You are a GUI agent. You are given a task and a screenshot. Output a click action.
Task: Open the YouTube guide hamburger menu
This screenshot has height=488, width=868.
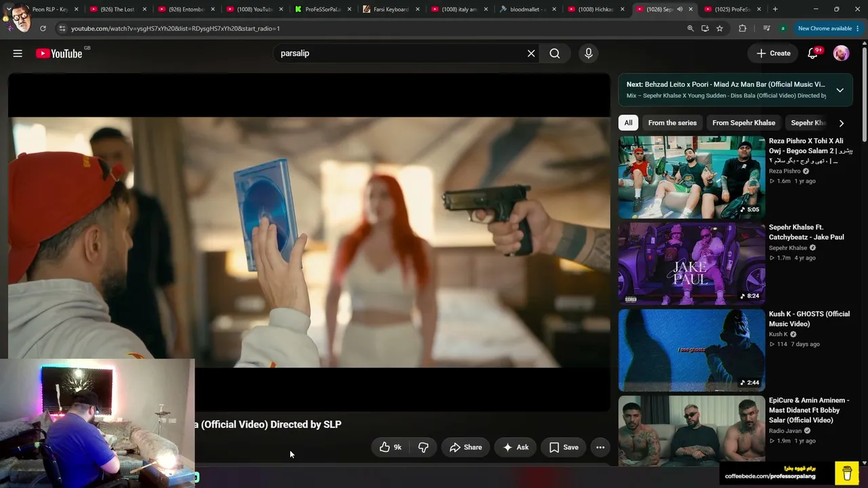point(18,54)
